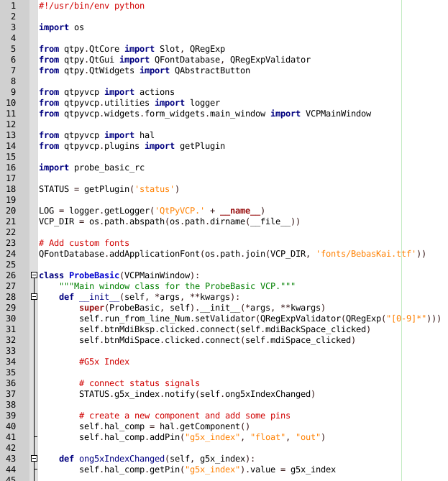Click 'hal.getComponent()' on line 40
The height and width of the screenshot is (481, 448).
(x=205, y=426)
